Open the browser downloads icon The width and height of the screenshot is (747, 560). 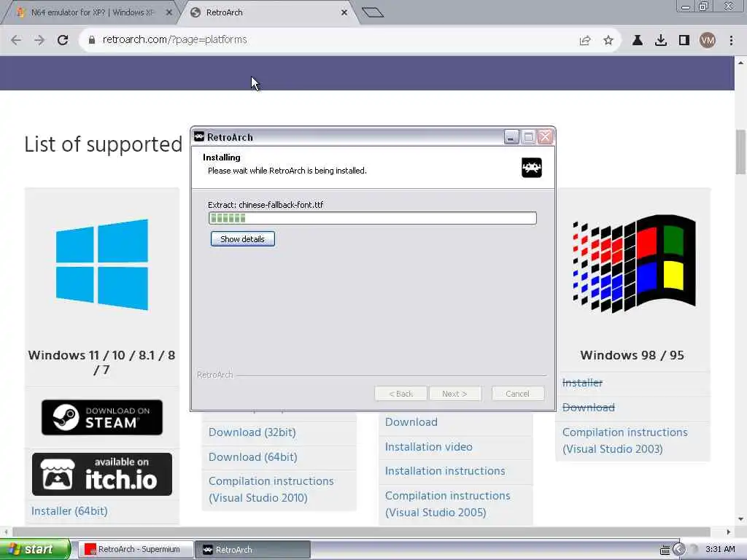(x=661, y=41)
